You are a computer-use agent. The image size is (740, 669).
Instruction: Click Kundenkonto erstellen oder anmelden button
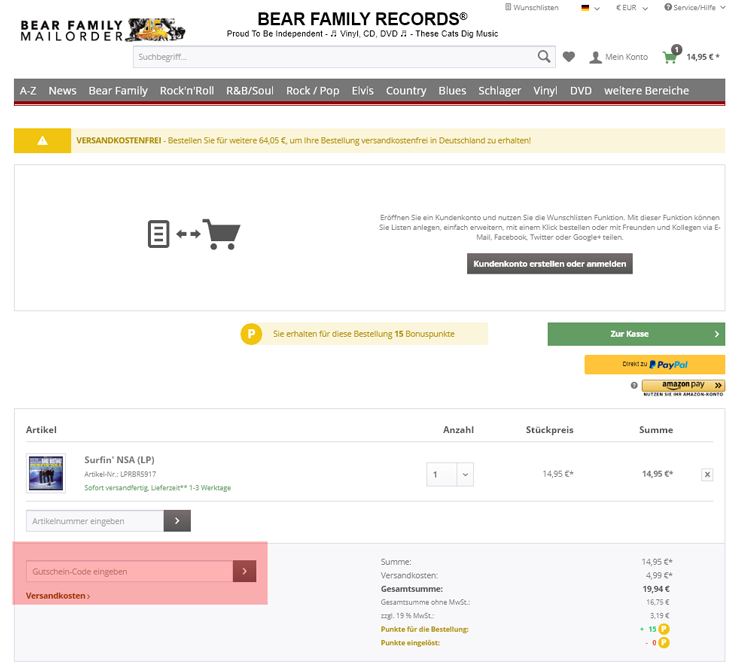[549, 264]
